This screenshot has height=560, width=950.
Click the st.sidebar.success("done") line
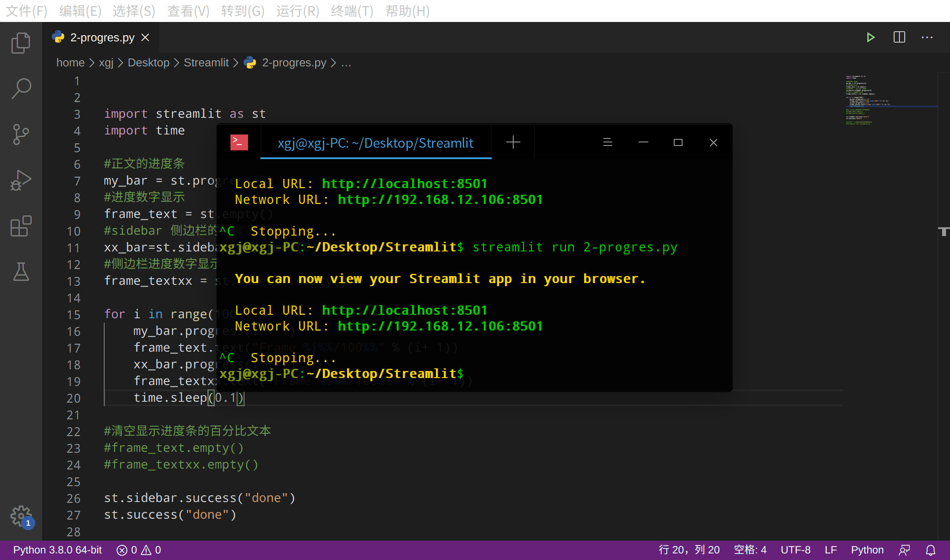click(200, 498)
